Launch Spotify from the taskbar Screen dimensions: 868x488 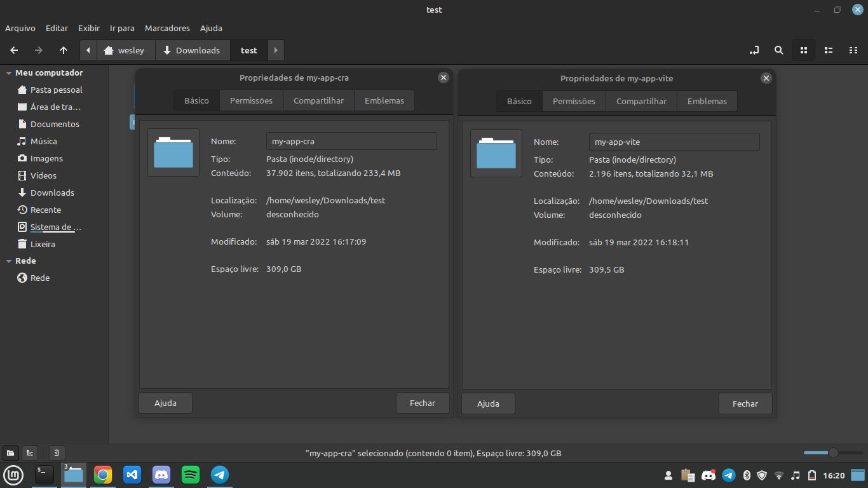(x=190, y=475)
